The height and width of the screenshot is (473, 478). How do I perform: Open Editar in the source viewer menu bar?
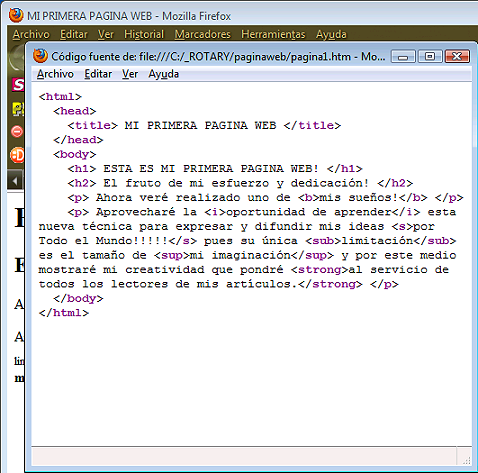[x=98, y=74]
